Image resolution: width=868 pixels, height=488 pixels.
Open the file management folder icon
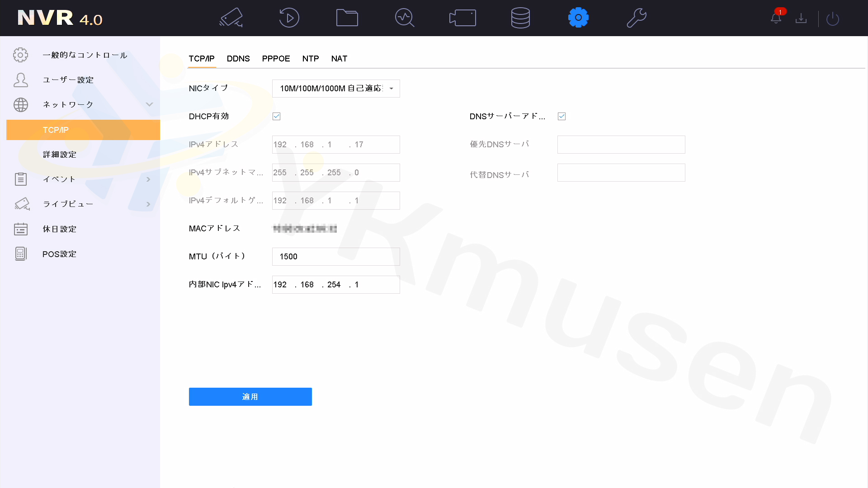(x=347, y=18)
